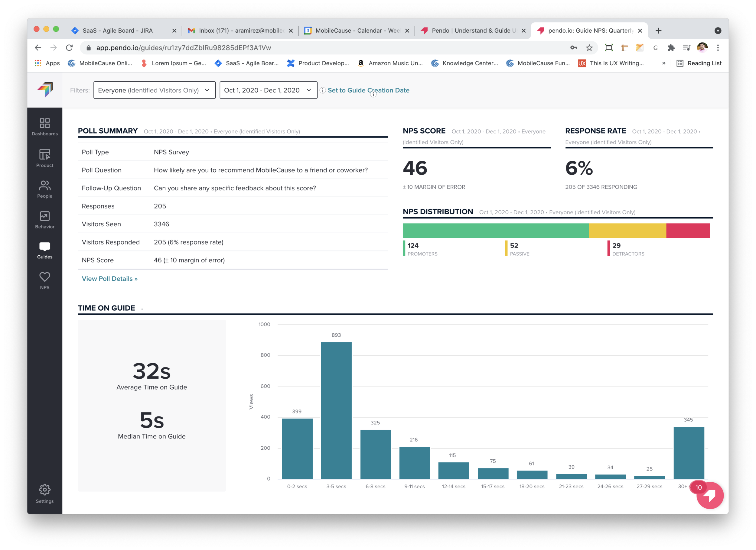Open a new browser tab
Screen dimensions: 756x550
[658, 31]
